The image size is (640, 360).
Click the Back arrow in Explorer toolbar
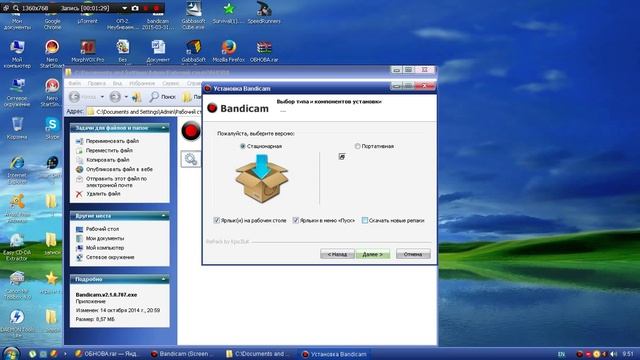point(74,97)
